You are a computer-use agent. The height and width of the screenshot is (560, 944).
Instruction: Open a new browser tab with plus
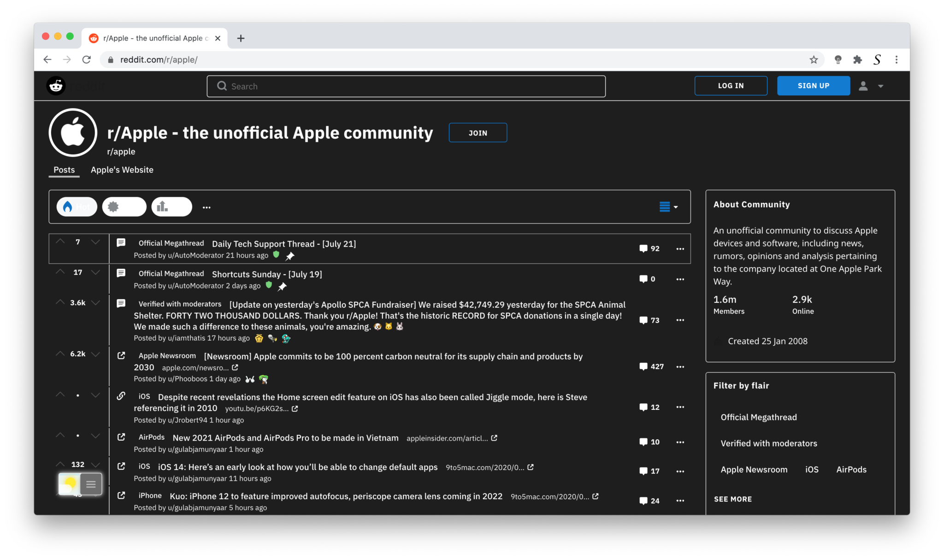coord(241,38)
